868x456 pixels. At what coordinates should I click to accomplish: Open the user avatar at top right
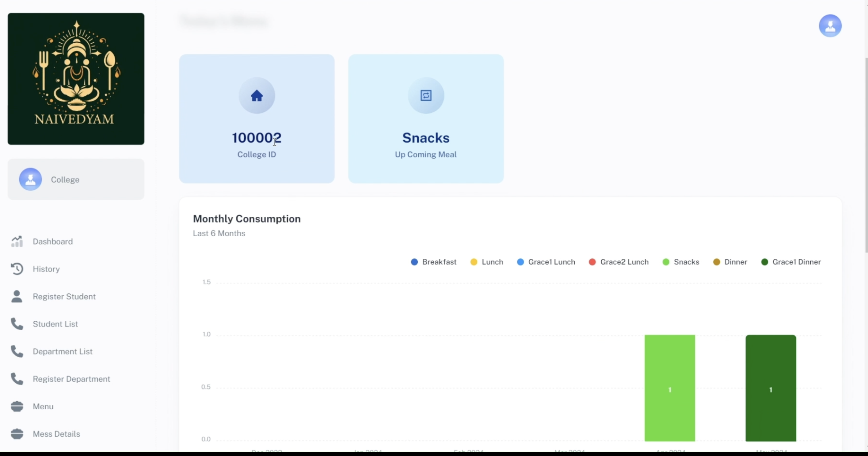click(x=830, y=26)
